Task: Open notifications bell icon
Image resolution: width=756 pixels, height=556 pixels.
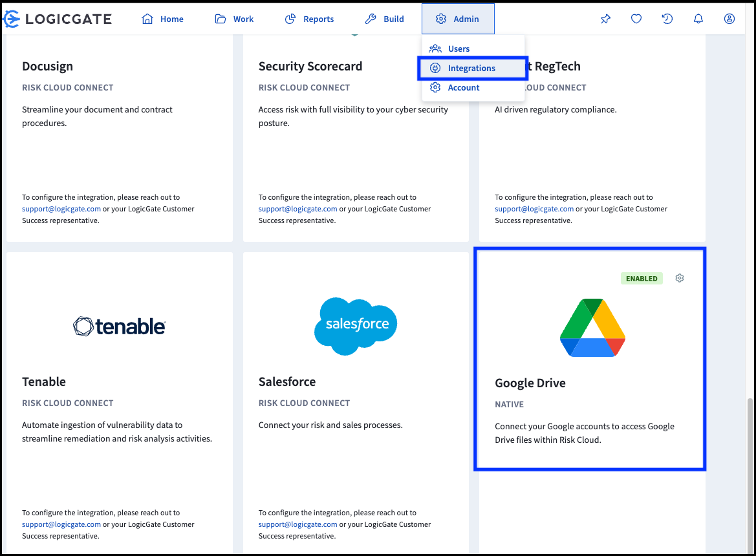Action: click(698, 19)
